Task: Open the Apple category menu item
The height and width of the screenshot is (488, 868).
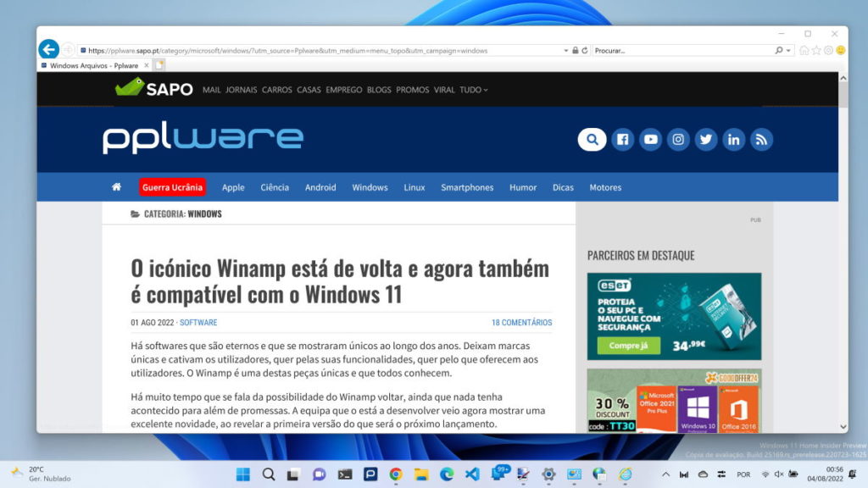Action: pos(232,186)
